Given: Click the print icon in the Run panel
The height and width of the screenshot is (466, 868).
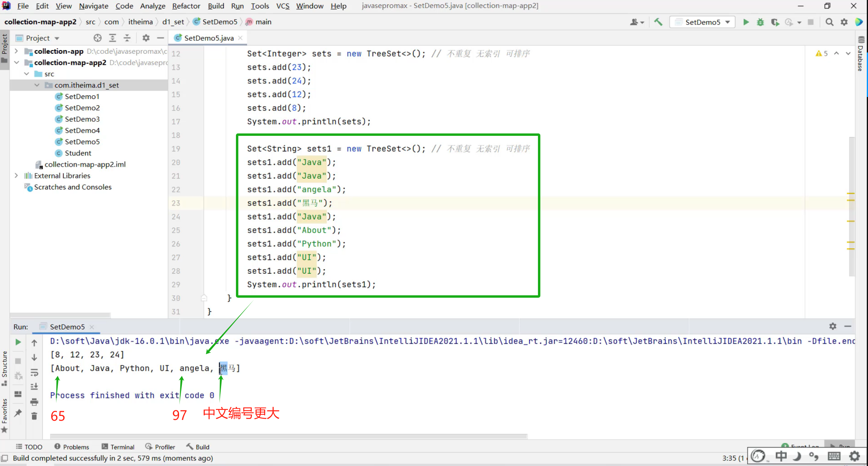Looking at the screenshot, I should point(34,401).
